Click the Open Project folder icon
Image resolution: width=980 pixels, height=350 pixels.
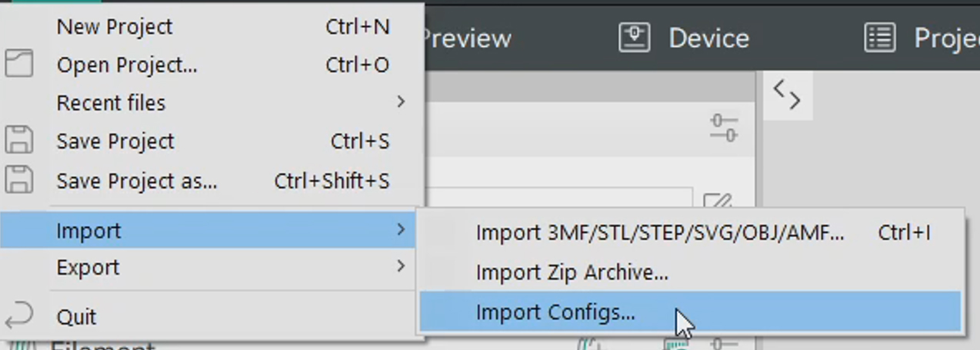19,64
